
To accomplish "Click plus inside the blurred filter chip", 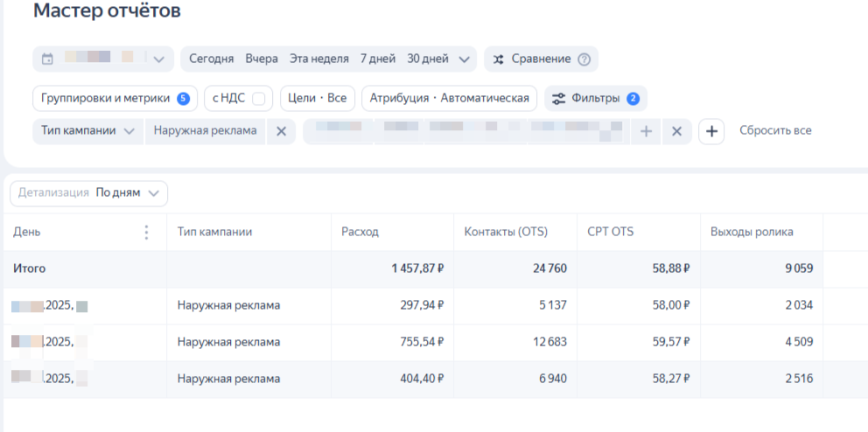I will coord(646,131).
